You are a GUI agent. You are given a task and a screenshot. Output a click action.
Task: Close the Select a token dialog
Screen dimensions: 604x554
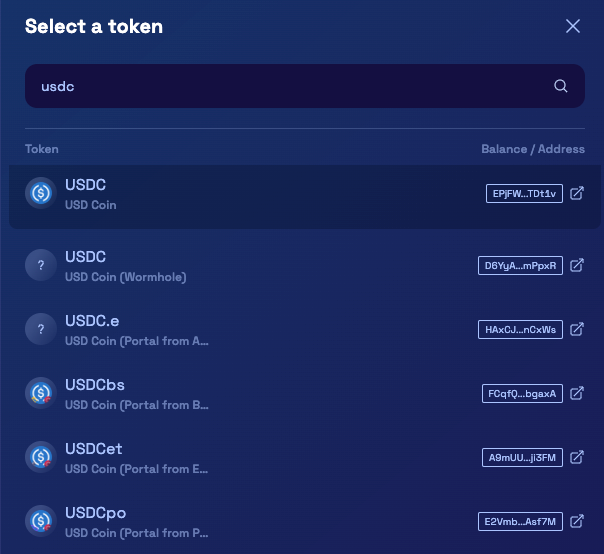tap(573, 26)
